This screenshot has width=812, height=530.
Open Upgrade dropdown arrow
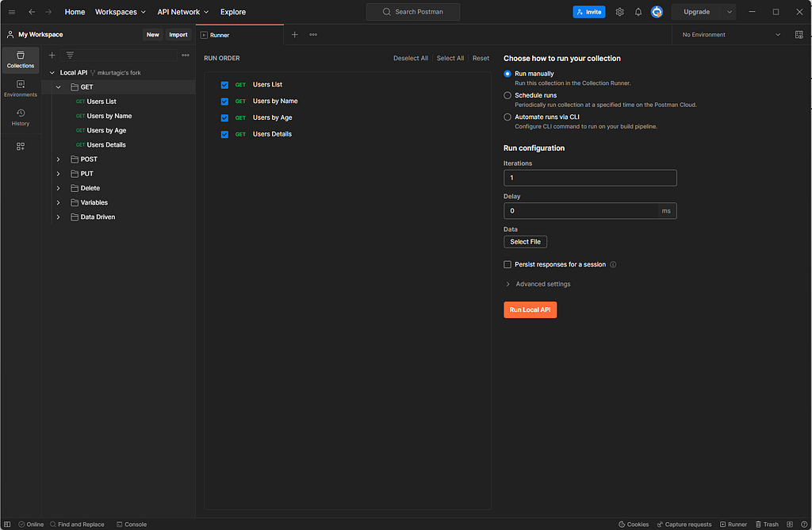tap(730, 12)
